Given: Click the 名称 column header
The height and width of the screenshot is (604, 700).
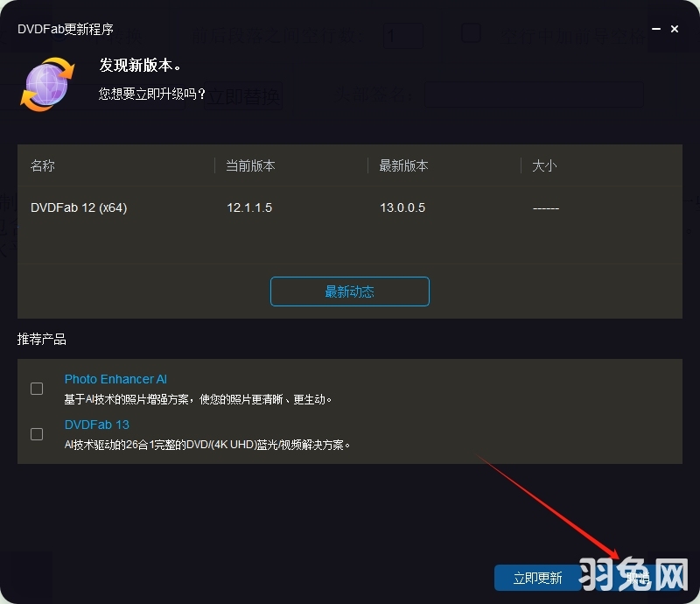Looking at the screenshot, I should pyautogui.click(x=41, y=165).
